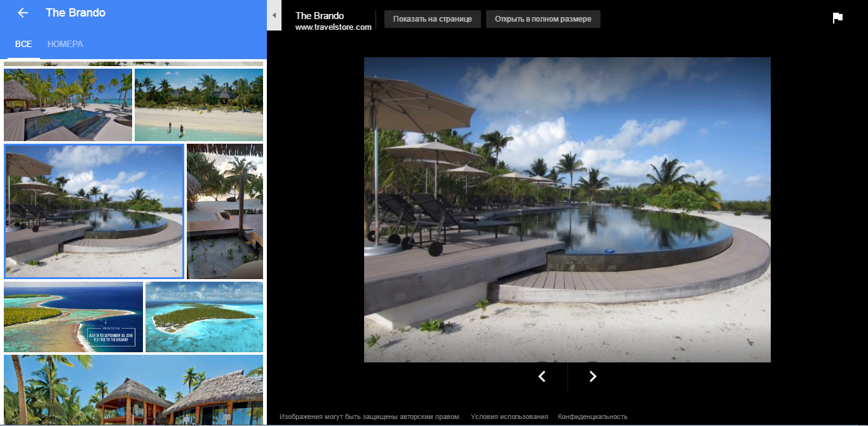The height and width of the screenshot is (426, 868).
Task: Select the beach with two people thumbnail
Action: [199, 105]
